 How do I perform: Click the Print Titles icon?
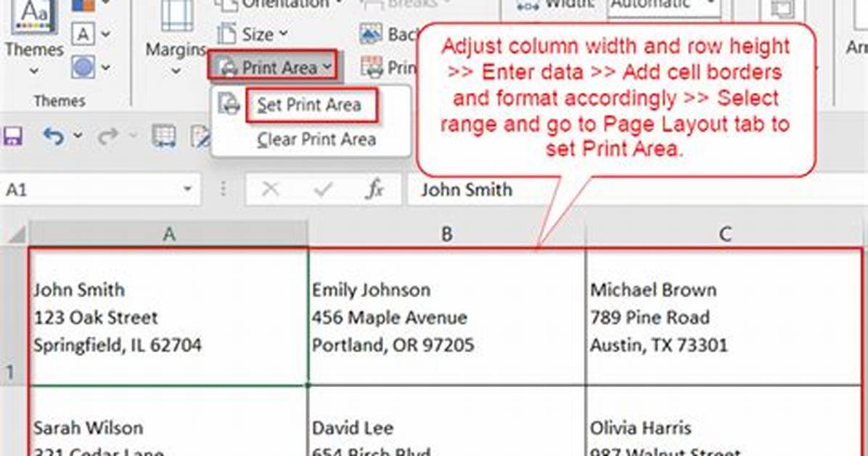[x=372, y=68]
